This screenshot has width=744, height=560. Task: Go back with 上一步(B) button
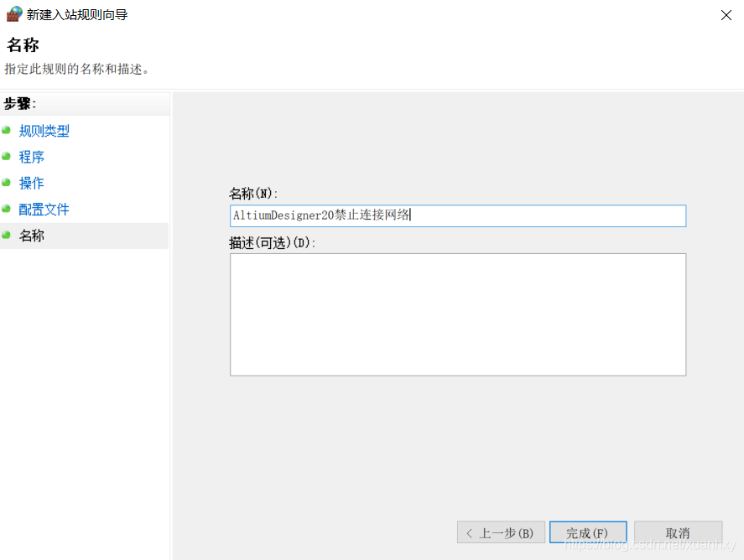pyautogui.click(x=501, y=532)
